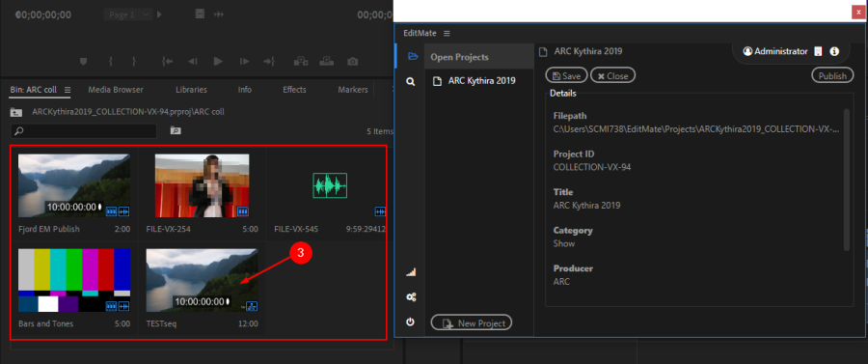Open the Bin: ARC coll panel menu
This screenshot has width=868, height=364.
click(x=67, y=90)
